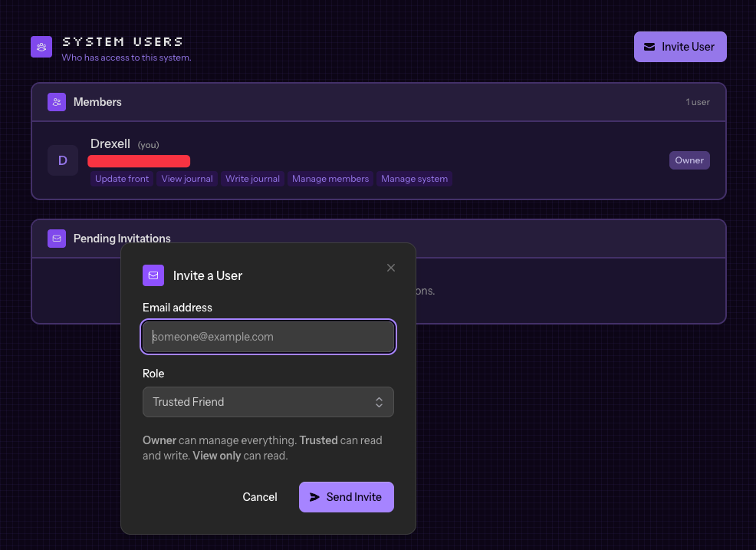Click the envelope icon on Invite User button
The image size is (756, 550).
coord(649,47)
